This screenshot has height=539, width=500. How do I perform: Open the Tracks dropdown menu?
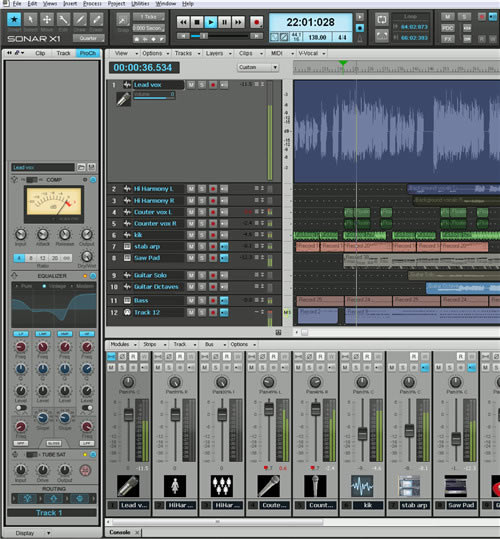click(x=187, y=53)
